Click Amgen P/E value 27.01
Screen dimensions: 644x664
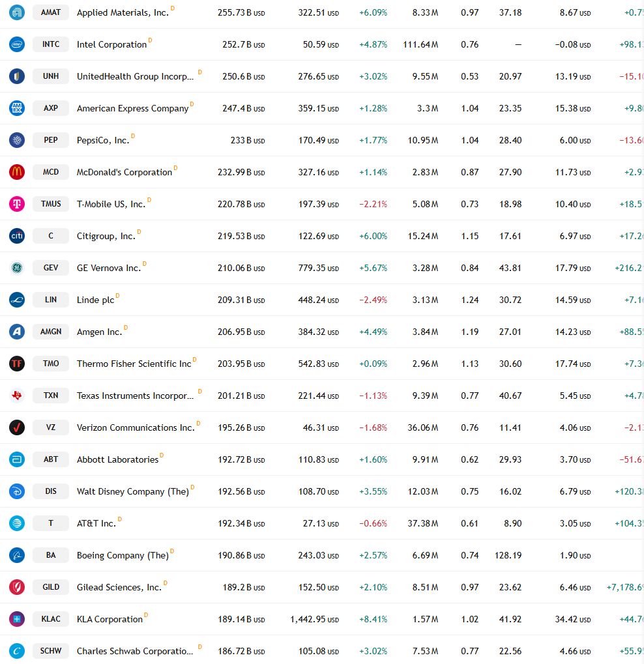point(510,332)
